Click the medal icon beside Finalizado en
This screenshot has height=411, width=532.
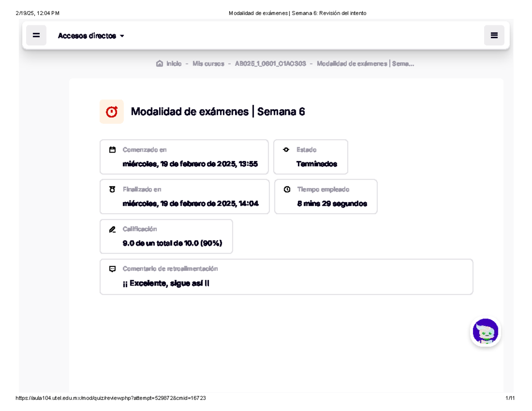pyautogui.click(x=112, y=189)
